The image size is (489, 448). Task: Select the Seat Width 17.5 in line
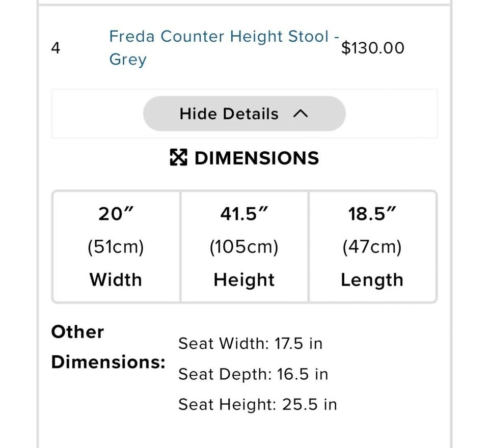tap(250, 344)
